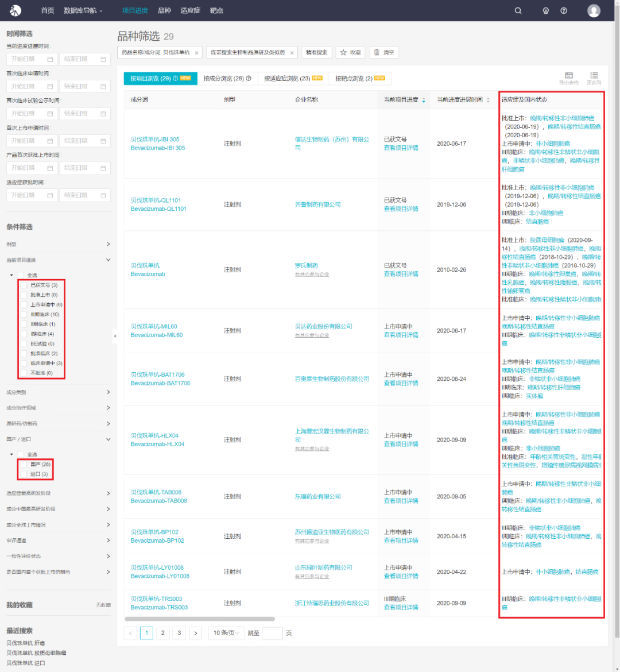Open the user avatar menu
Viewport: 620px width, 672px height.
(x=594, y=11)
